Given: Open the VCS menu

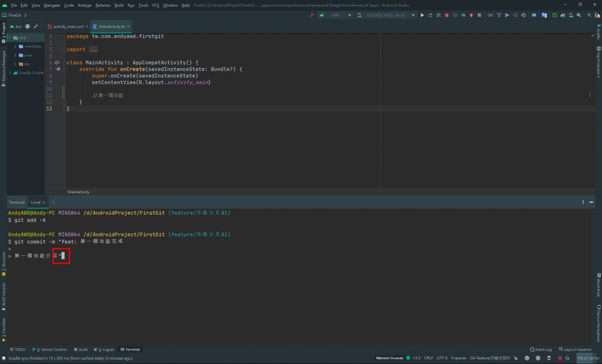Looking at the screenshot, I should point(155,5).
